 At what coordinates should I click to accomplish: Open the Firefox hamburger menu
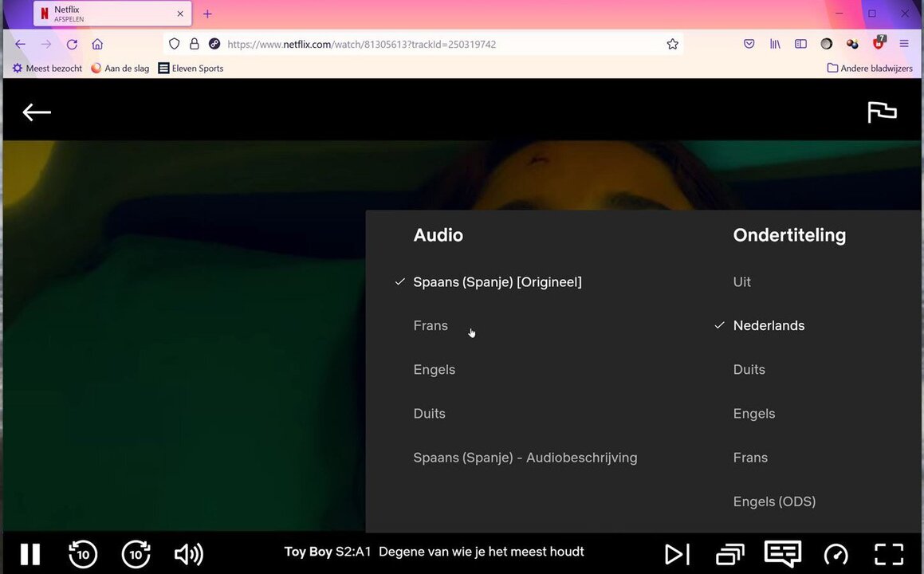coord(904,44)
